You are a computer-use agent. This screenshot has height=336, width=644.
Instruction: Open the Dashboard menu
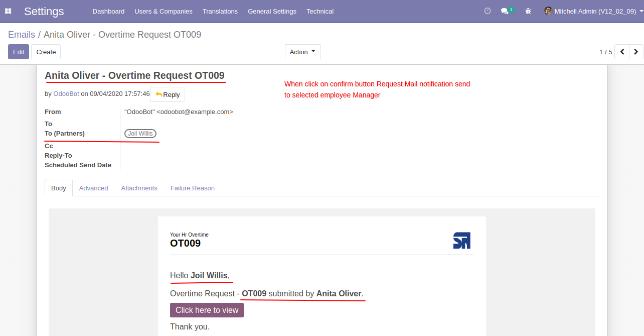point(108,11)
